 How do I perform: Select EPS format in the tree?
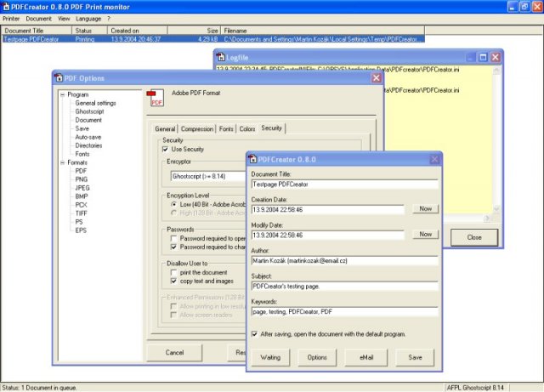[x=81, y=230]
